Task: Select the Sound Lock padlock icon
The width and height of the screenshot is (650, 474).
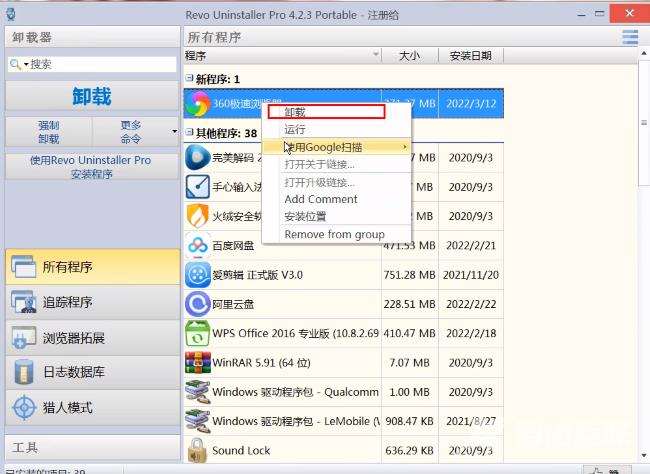Action: coord(197,450)
